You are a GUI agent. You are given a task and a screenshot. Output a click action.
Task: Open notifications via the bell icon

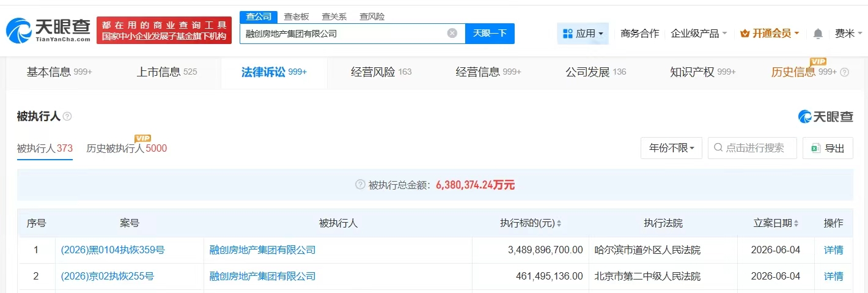pyautogui.click(x=818, y=34)
